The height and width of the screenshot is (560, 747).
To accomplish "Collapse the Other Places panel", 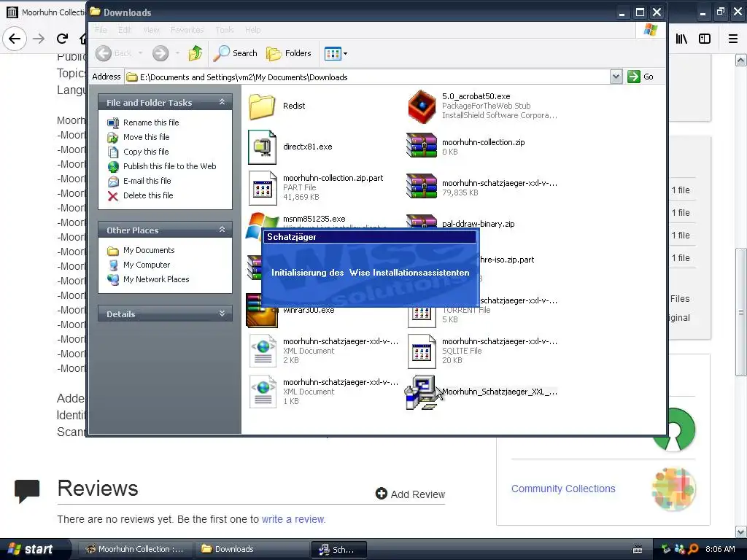I will click(222, 230).
